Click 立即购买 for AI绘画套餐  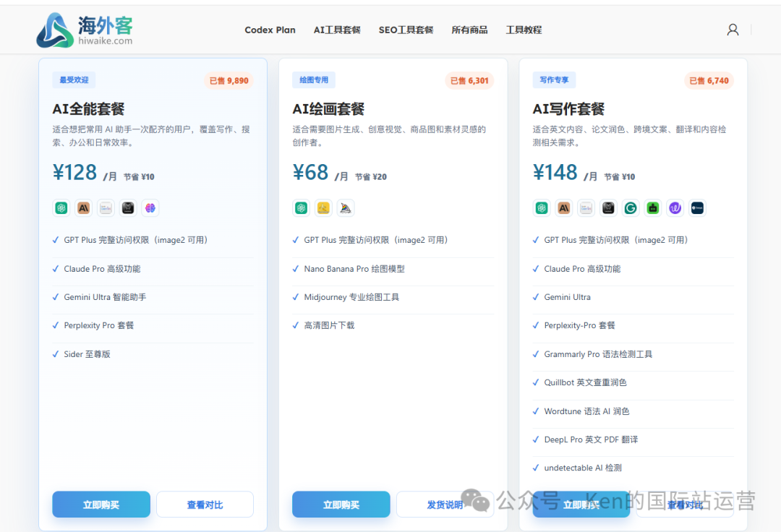pos(341,505)
